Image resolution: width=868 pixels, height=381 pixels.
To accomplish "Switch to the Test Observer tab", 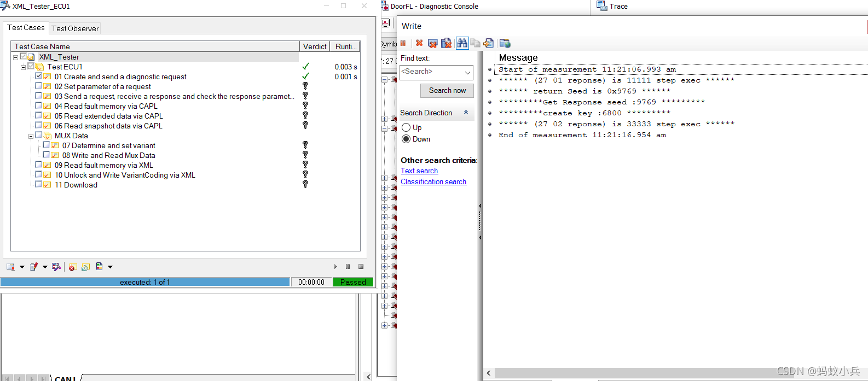I will tap(75, 28).
